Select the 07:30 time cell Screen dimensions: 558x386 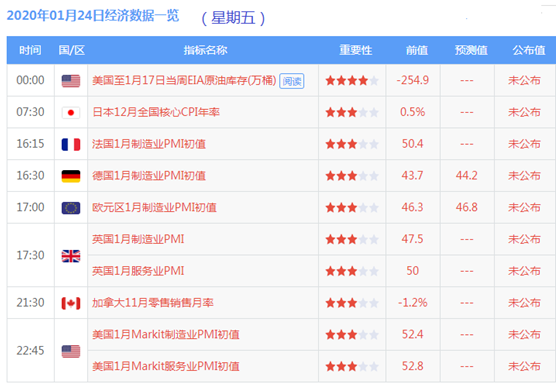point(30,112)
